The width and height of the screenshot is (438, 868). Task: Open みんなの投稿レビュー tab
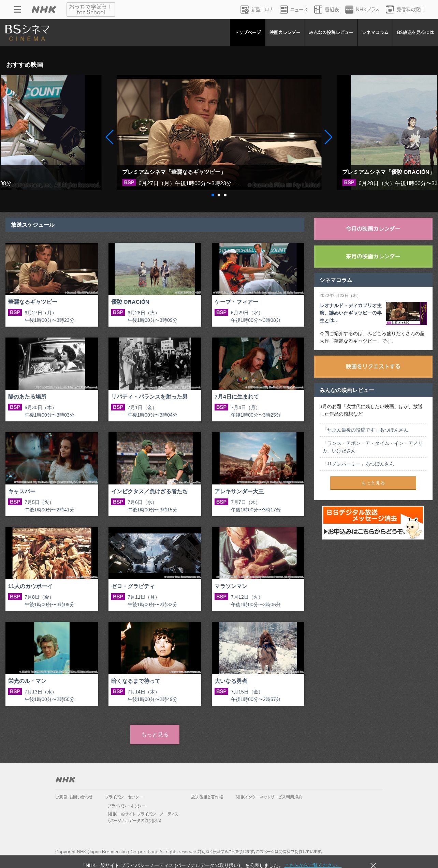coord(331,32)
